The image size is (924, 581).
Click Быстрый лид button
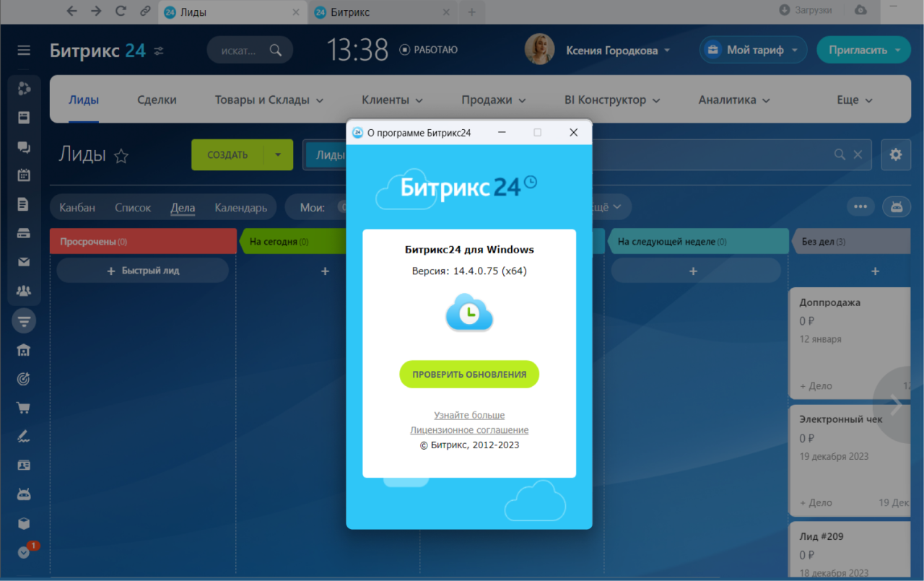(143, 271)
